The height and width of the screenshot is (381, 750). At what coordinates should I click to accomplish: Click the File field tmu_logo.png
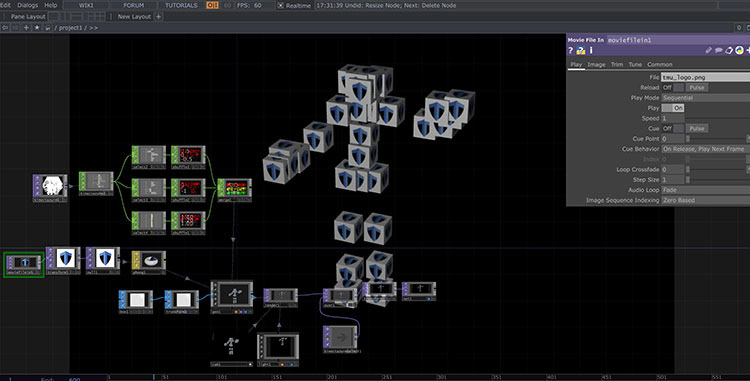point(706,77)
